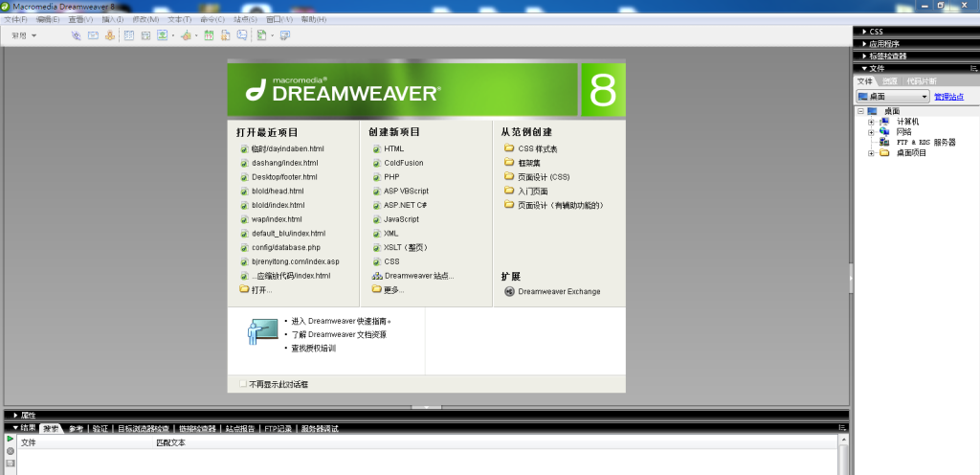
Task: Click the Named Anchor icon in toolbar
Action: [110, 35]
